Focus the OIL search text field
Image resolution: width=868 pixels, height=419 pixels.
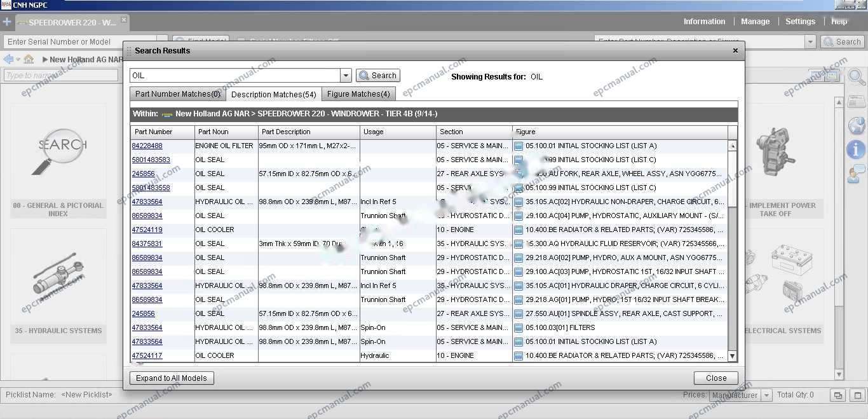[235, 76]
